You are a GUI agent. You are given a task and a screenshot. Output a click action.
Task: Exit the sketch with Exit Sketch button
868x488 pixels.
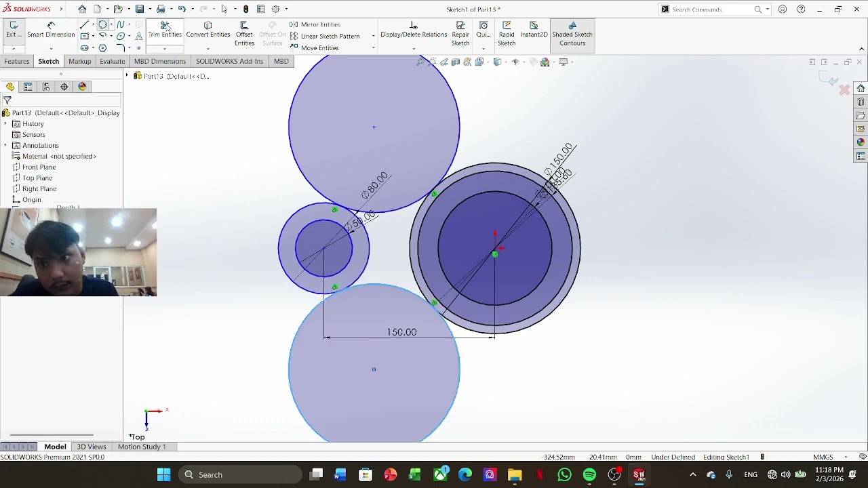pyautogui.click(x=13, y=30)
